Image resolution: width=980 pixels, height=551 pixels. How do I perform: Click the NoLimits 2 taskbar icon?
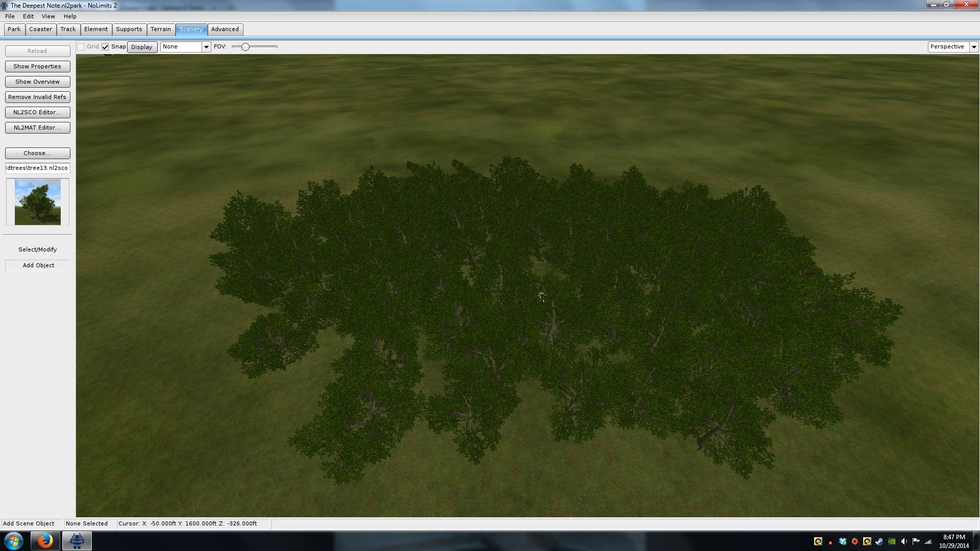[x=77, y=541]
